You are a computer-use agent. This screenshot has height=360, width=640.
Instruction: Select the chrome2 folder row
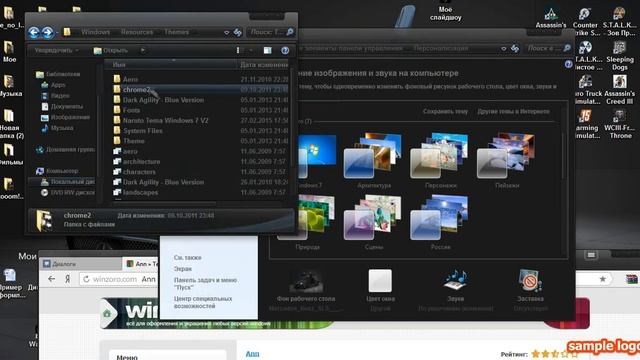pos(200,89)
